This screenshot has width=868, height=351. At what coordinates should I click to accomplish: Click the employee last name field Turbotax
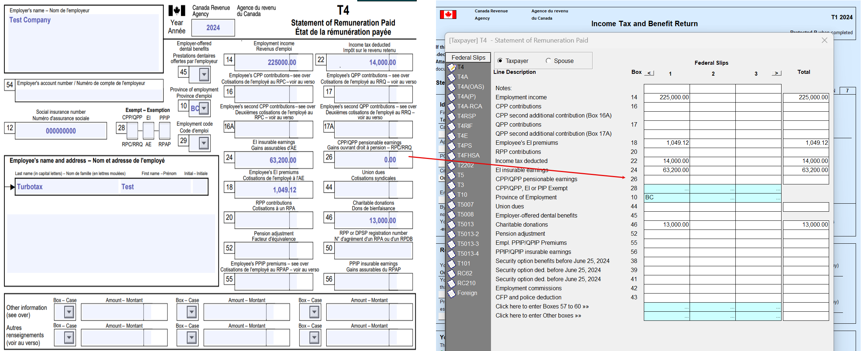(x=67, y=187)
